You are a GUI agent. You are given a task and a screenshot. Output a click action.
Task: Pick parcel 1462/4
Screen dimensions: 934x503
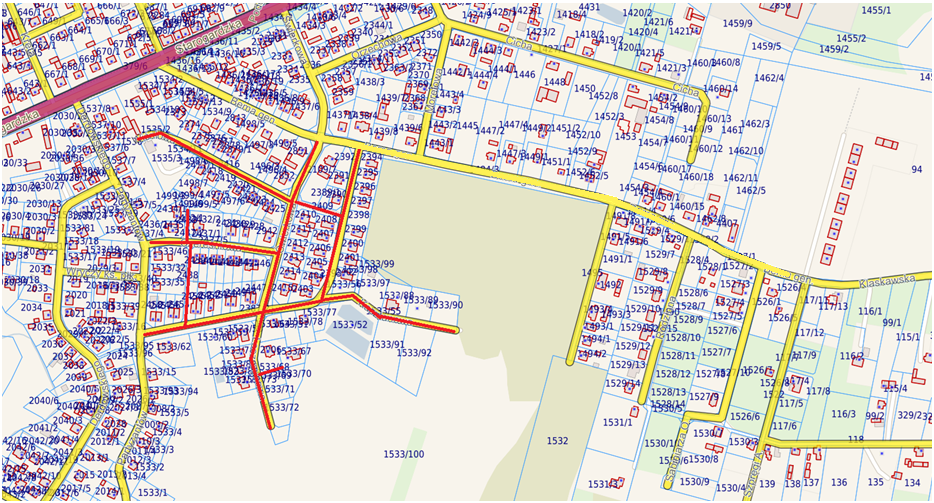point(768,78)
